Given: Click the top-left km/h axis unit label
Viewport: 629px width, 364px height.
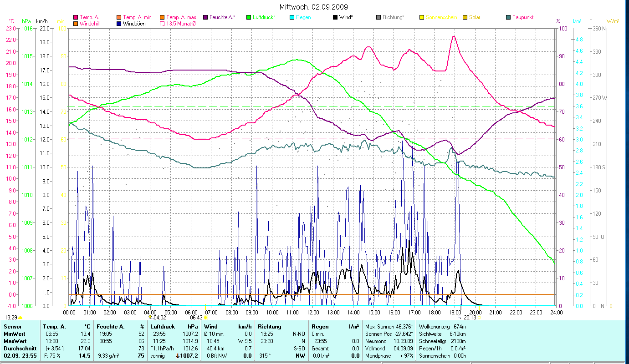Looking at the screenshot, I should coord(41,21).
